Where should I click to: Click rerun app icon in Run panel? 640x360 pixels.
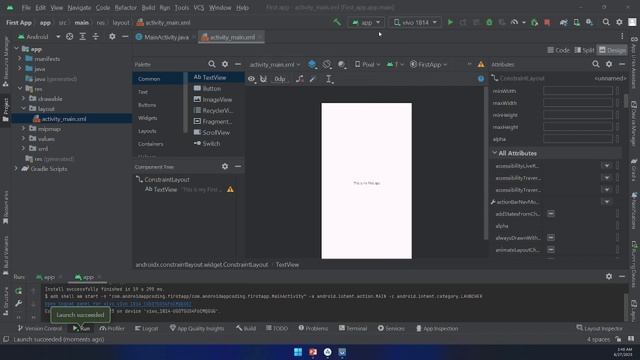18,291
